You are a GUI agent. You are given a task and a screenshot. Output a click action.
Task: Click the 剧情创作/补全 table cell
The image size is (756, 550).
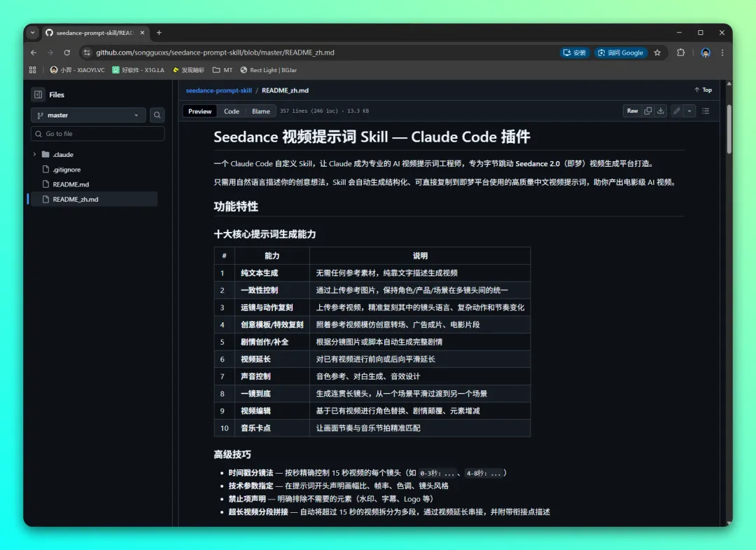pos(272,342)
